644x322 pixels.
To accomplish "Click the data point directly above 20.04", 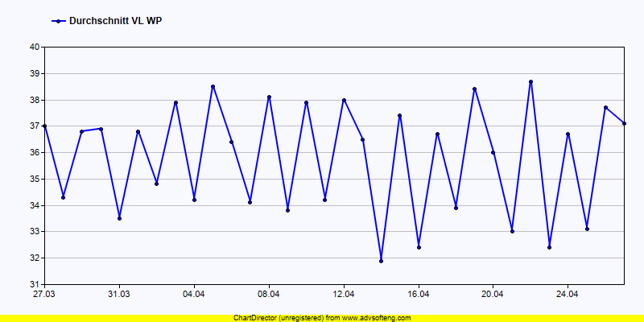I will coord(493,152).
